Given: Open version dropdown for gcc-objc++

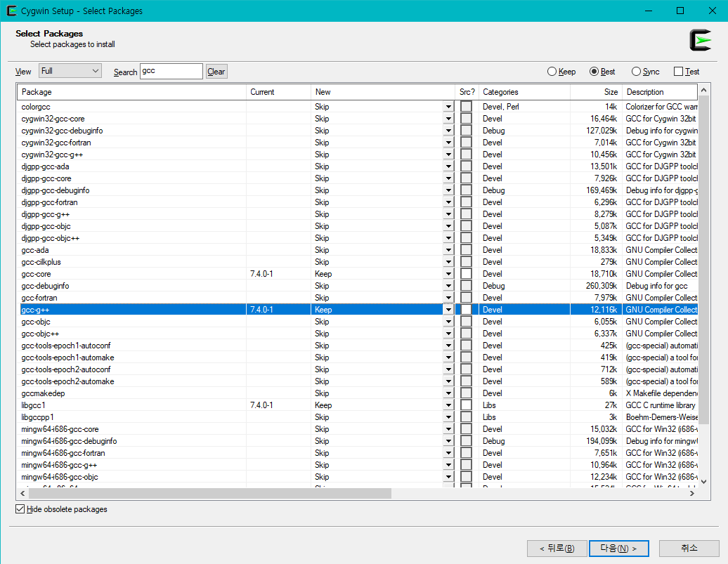Looking at the screenshot, I should pyautogui.click(x=448, y=334).
